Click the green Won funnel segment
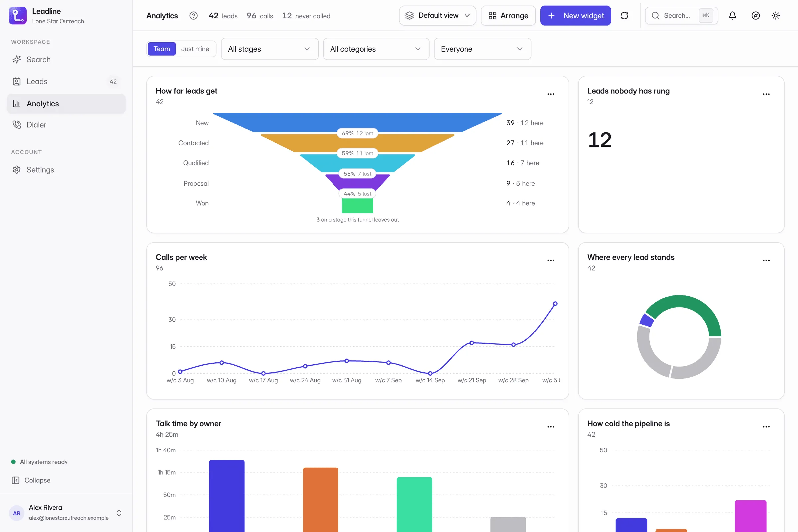The width and height of the screenshot is (798, 532). tap(357, 205)
